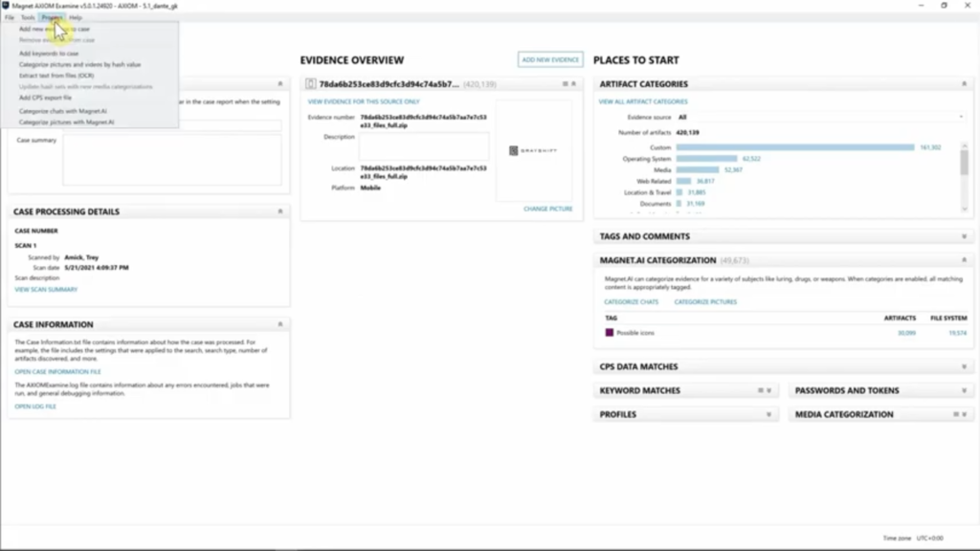Collapse the ARTIFACT CATEGORIES panel
This screenshot has height=551, width=980.
click(964, 84)
